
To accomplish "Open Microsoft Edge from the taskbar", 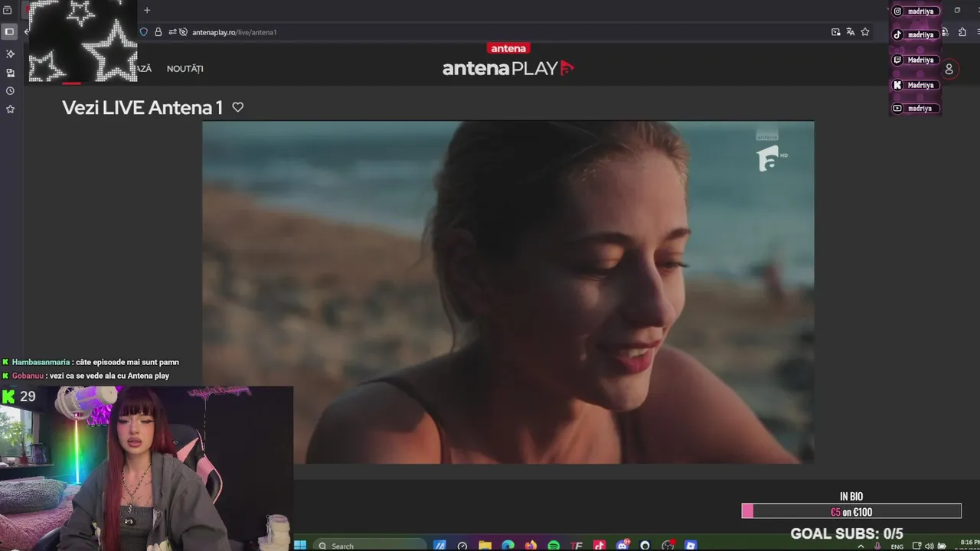I will pos(508,546).
